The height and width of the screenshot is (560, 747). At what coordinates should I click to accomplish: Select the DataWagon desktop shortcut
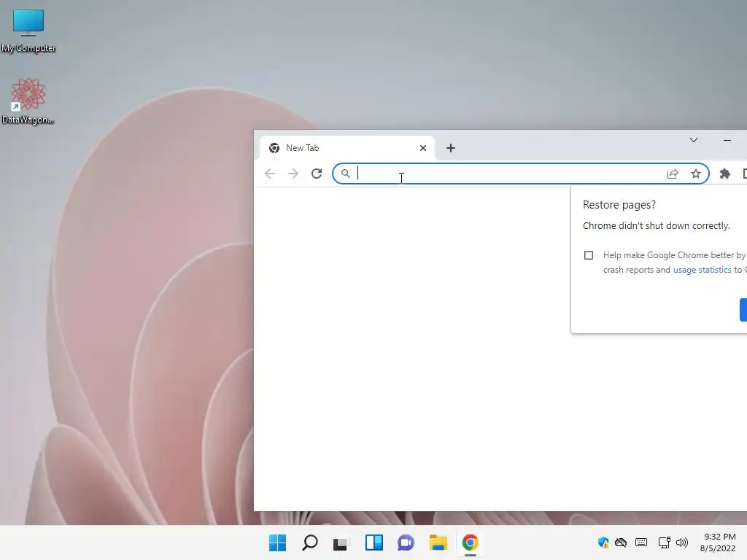[x=28, y=101]
